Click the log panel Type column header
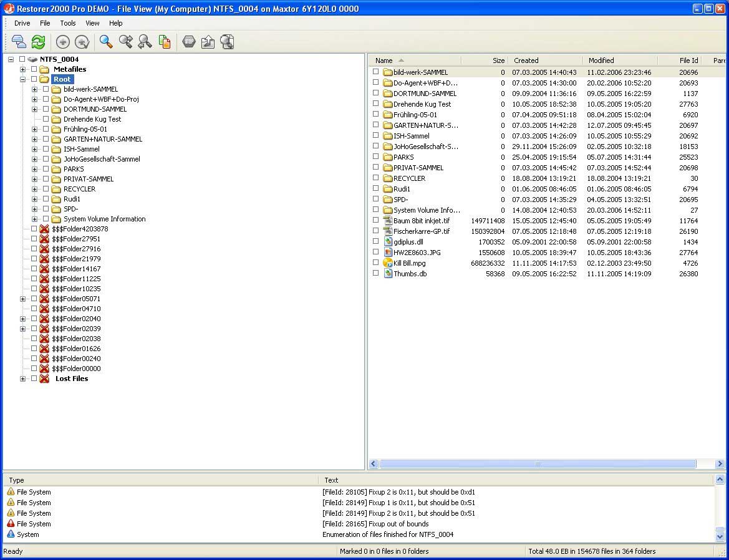 pyautogui.click(x=160, y=480)
